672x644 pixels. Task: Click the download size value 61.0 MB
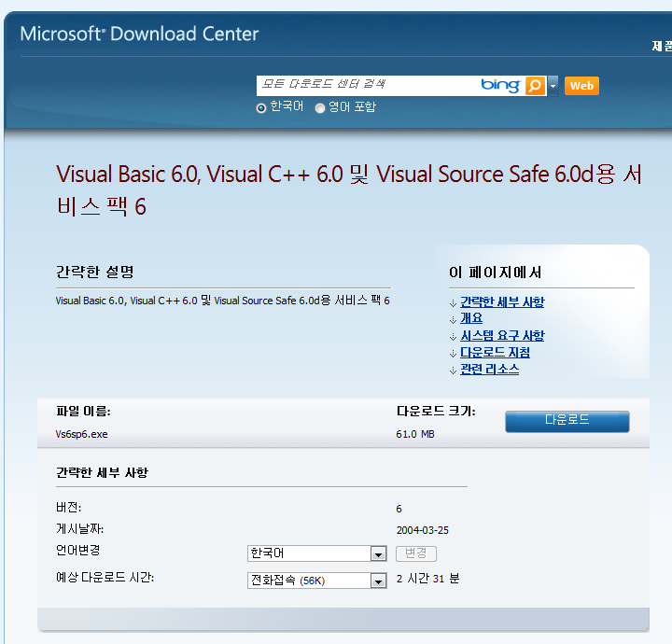pos(415,435)
